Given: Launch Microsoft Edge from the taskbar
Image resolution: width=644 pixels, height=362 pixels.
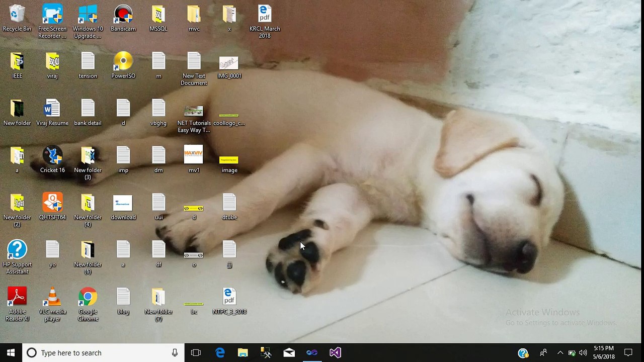Looking at the screenshot, I should pyautogui.click(x=220, y=353).
